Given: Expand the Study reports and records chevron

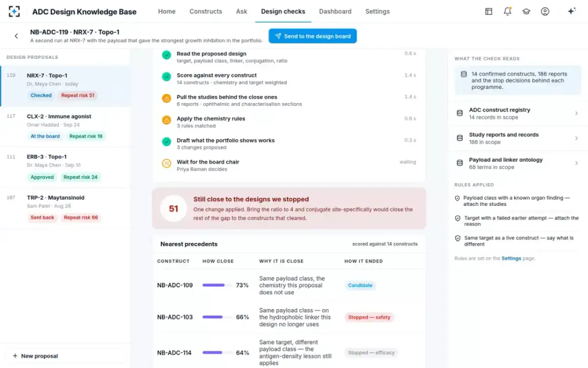Looking at the screenshot, I should [576, 138].
